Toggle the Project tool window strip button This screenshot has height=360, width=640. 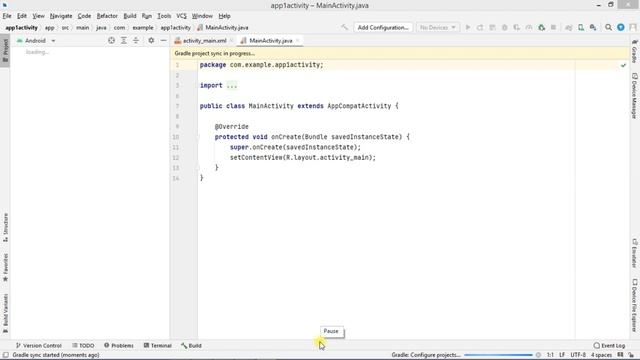tap(5, 51)
